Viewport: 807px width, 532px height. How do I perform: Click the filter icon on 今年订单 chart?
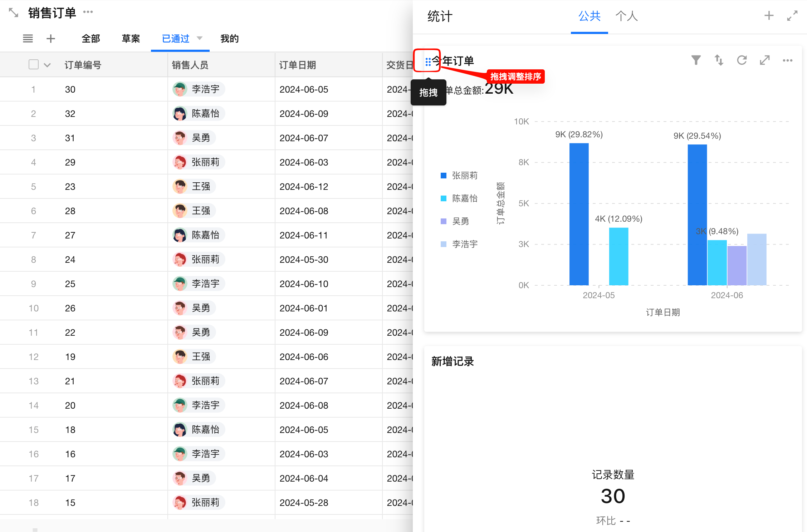pyautogui.click(x=696, y=60)
